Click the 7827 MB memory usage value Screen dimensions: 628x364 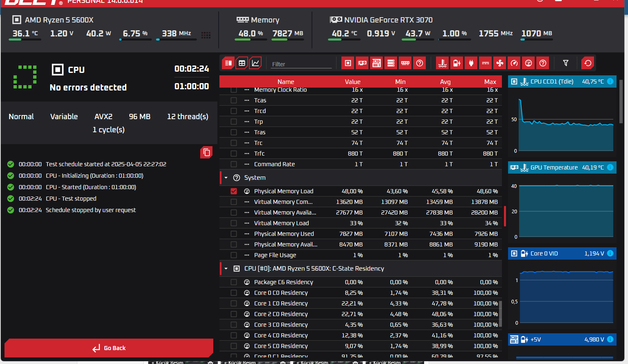[288, 34]
